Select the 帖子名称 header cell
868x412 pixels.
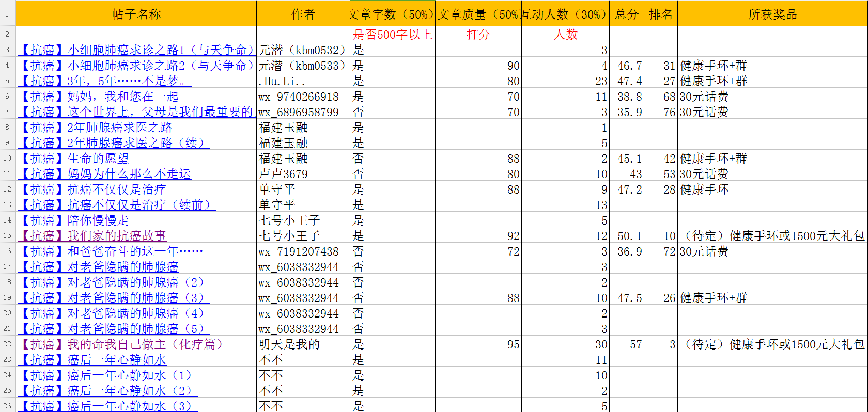(x=136, y=14)
